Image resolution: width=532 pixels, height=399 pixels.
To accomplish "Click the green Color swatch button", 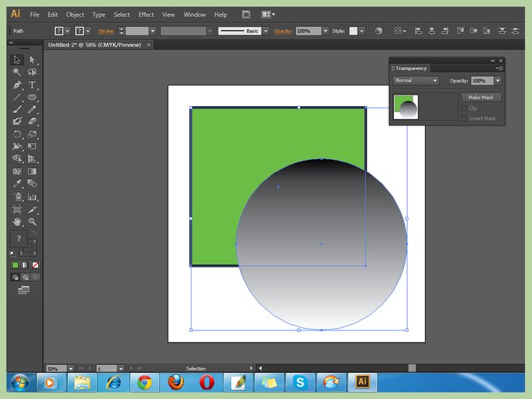I will point(15,265).
